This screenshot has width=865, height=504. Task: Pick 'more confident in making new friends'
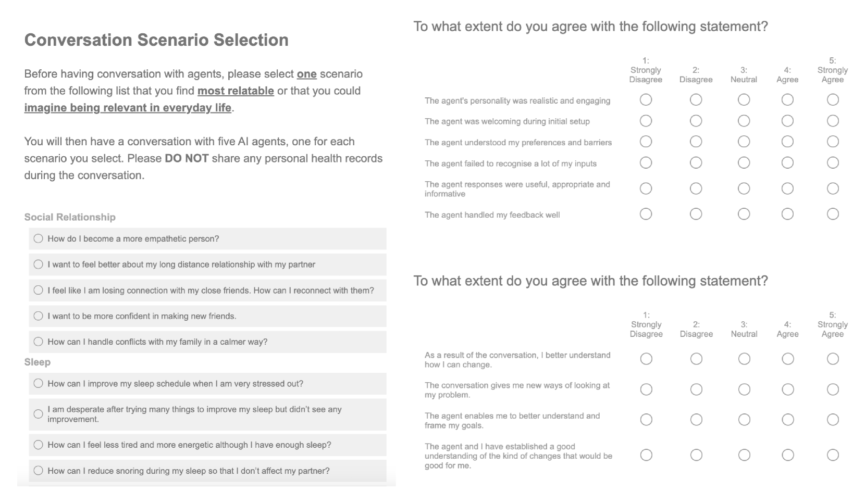click(x=38, y=316)
